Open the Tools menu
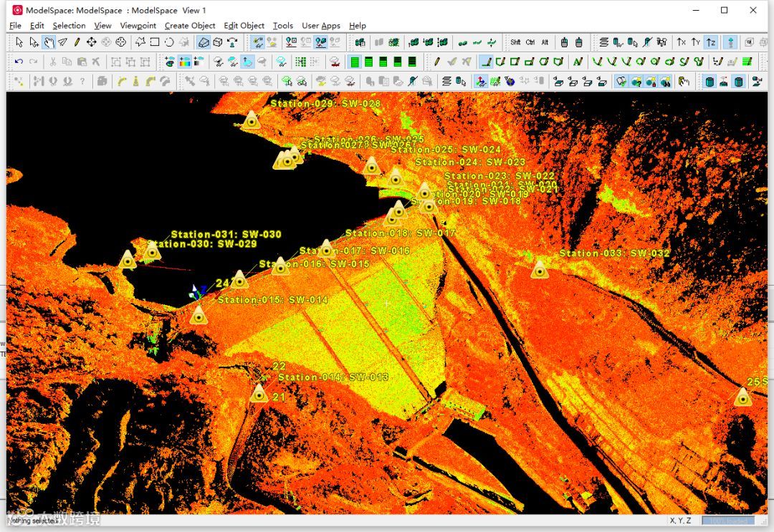 click(x=283, y=26)
